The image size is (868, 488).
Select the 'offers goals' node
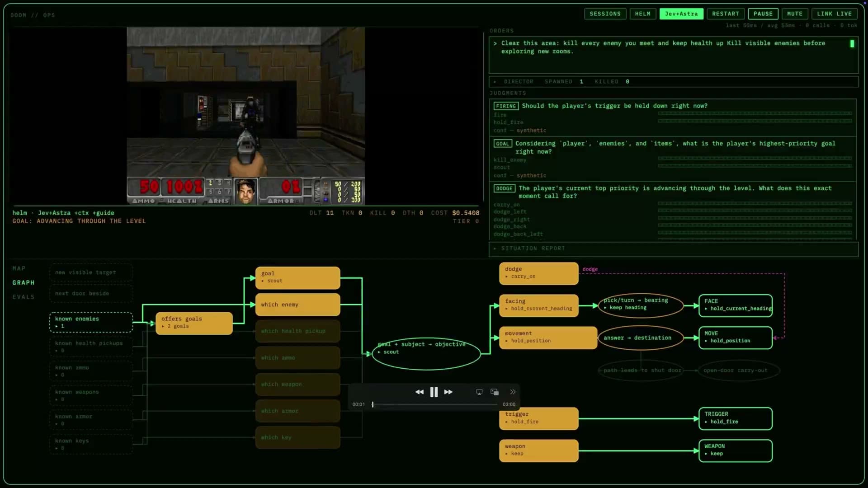tap(194, 323)
